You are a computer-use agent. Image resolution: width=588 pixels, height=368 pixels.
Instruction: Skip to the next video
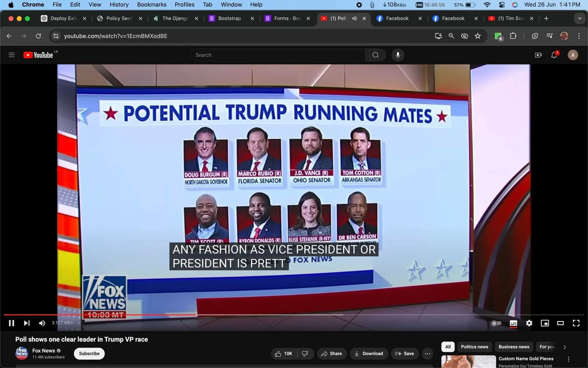point(26,323)
